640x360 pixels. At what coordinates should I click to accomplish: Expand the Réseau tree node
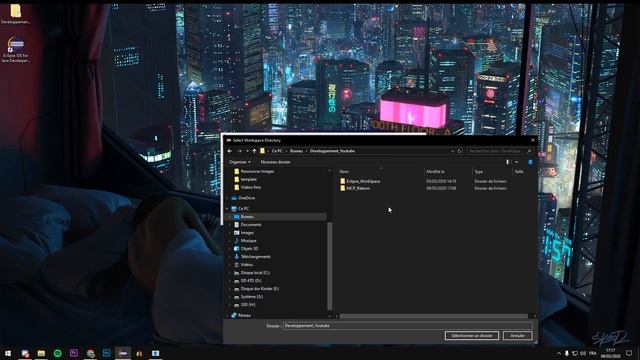(227, 316)
